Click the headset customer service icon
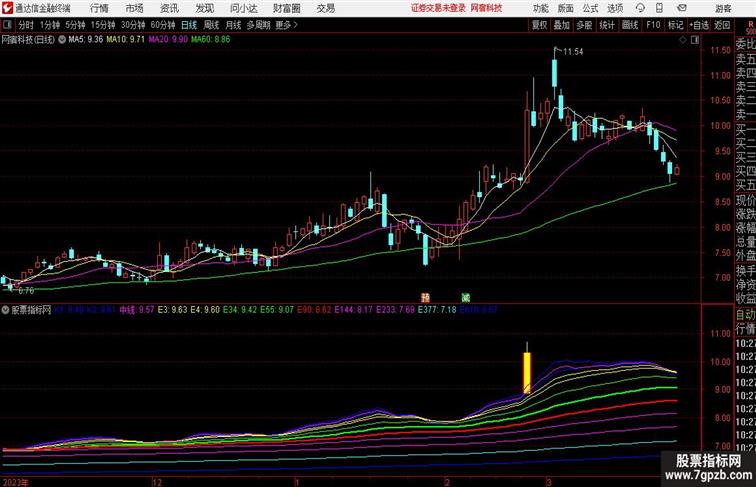 640,8
